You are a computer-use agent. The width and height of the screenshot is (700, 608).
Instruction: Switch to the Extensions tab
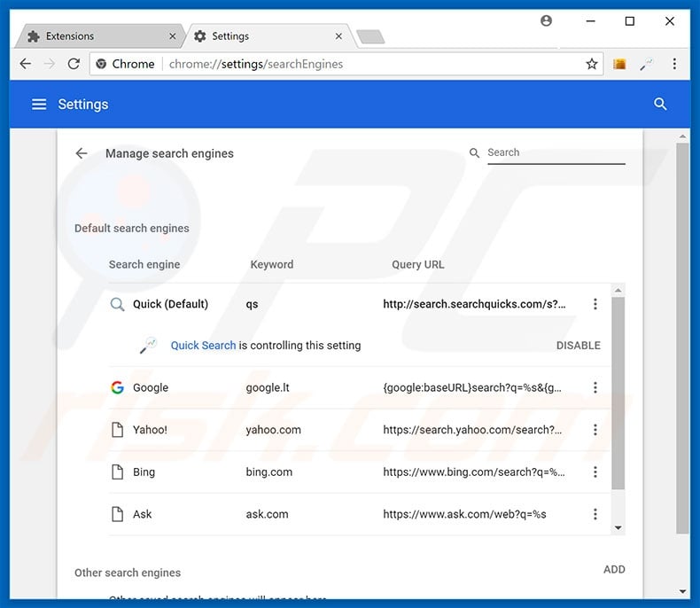[x=98, y=36]
